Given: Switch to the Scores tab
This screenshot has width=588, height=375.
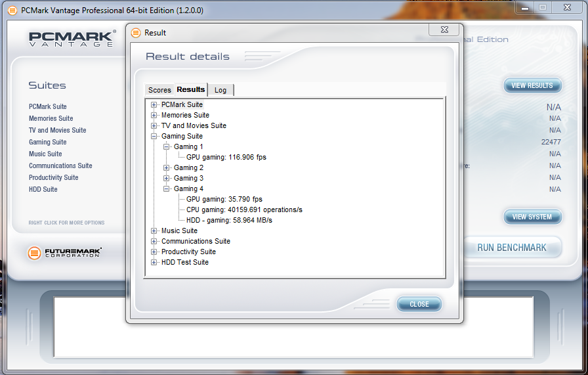Looking at the screenshot, I should pos(159,90).
